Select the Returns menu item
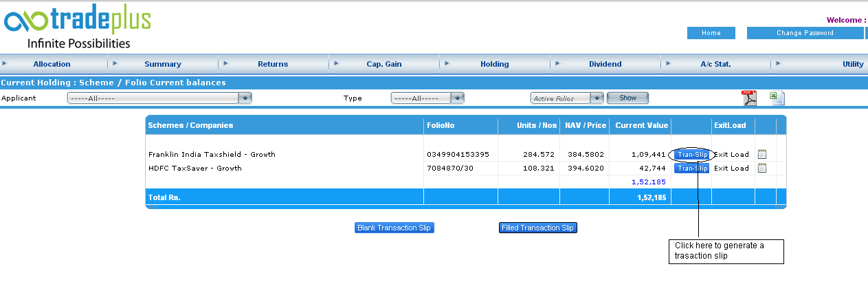This screenshot has width=868, height=282. tap(273, 64)
